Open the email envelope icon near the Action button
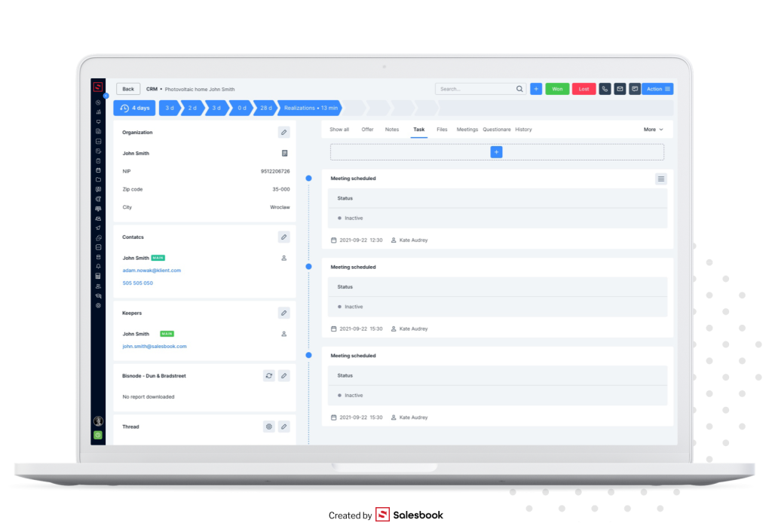 point(620,88)
